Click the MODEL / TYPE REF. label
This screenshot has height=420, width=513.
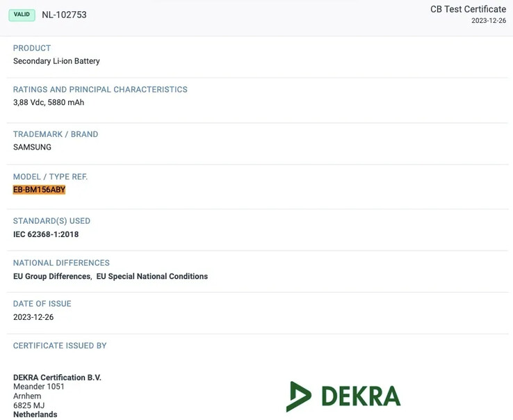point(50,177)
